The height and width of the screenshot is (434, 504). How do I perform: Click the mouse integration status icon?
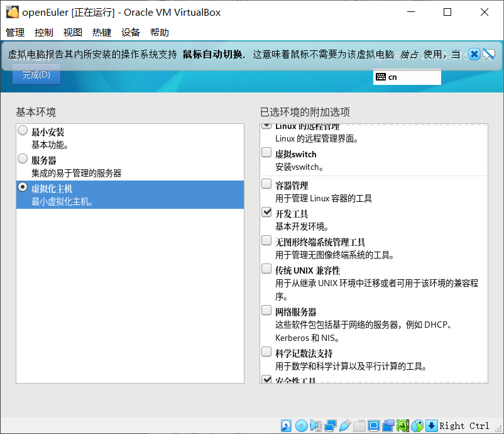[417, 426]
